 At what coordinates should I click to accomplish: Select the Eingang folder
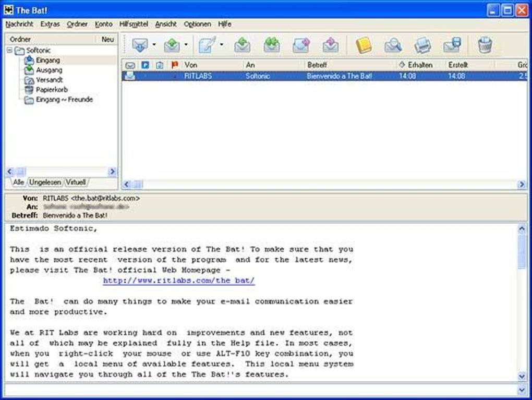coord(48,60)
